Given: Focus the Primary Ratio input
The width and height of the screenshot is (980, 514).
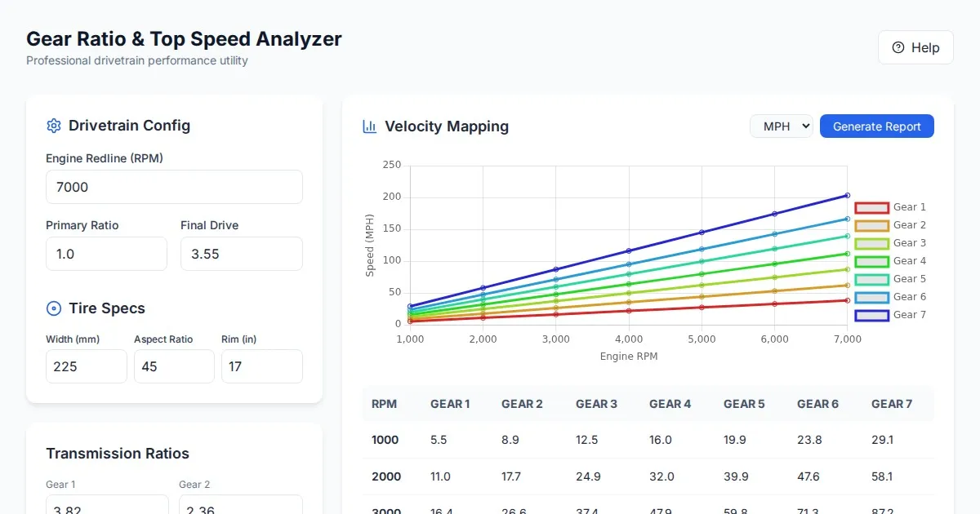Looking at the screenshot, I should coord(106,254).
